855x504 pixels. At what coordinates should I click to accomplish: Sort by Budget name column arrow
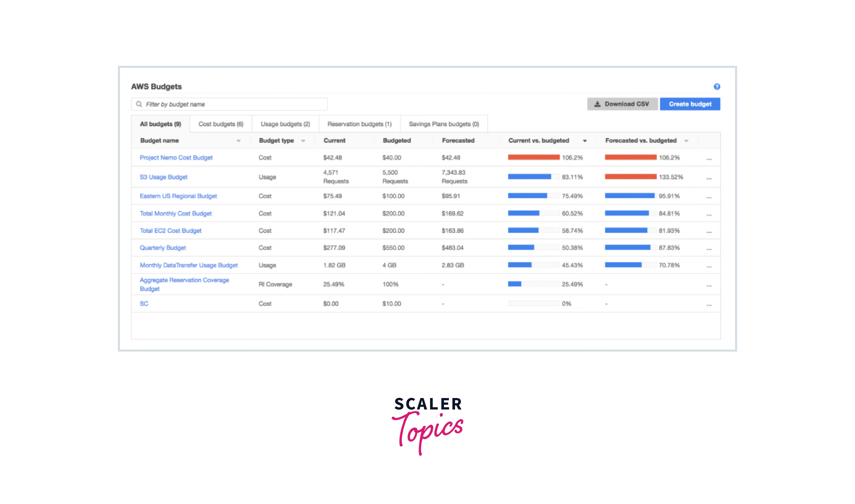(x=238, y=141)
